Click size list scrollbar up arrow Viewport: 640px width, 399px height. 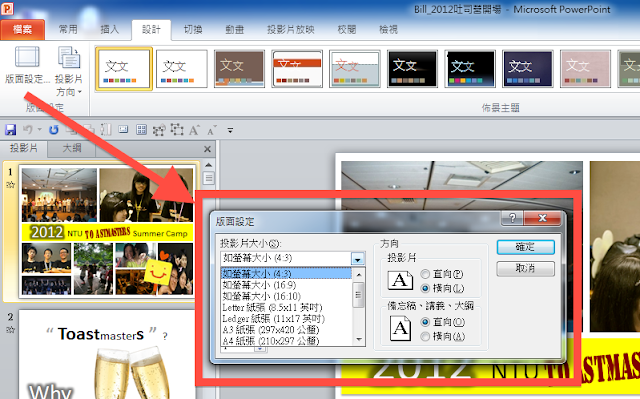click(x=358, y=274)
